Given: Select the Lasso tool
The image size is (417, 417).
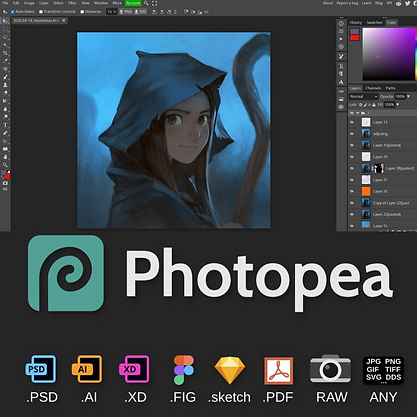Looking at the screenshot, I should (5, 37).
